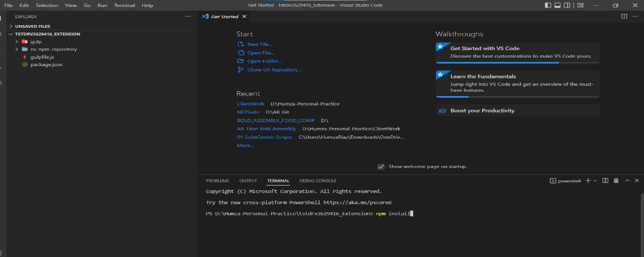Open the Edit menu
Screen dimensions: 644x257
(x=24, y=5)
